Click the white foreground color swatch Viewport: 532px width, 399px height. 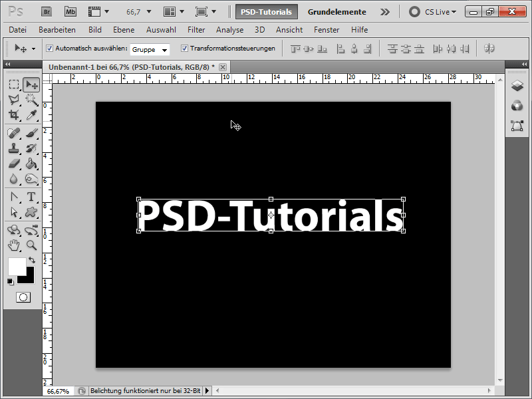pos(16,265)
